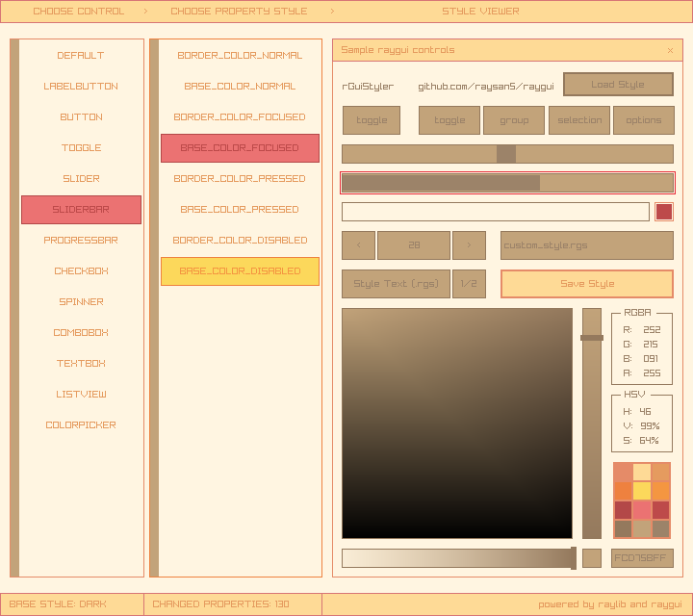Toggle the standalone toggle button left of the group
693x616 pixels.
372,120
